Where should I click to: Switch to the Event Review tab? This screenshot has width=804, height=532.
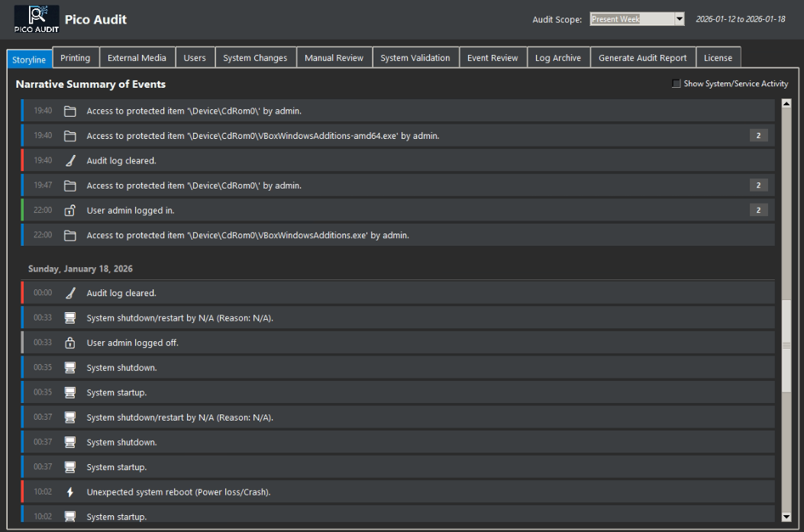pos(492,56)
